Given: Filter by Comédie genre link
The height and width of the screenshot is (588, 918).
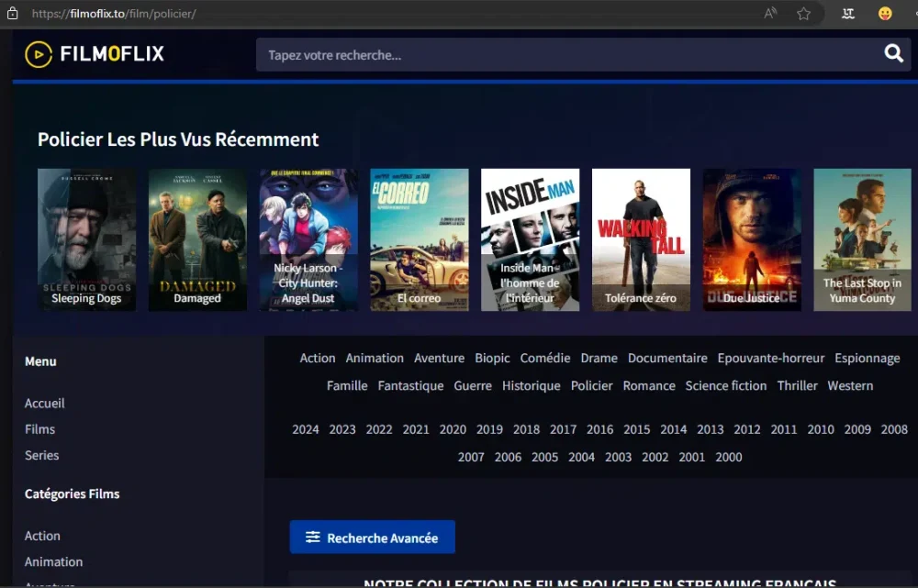Looking at the screenshot, I should [545, 358].
